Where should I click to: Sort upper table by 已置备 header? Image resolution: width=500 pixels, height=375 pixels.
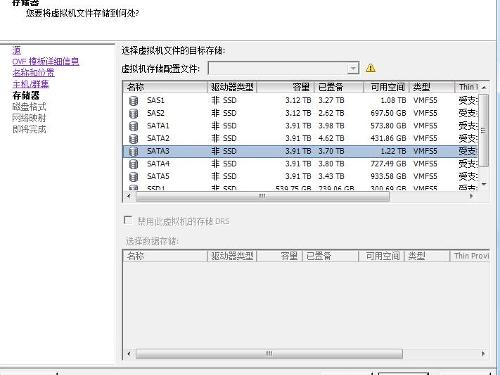[339, 87]
